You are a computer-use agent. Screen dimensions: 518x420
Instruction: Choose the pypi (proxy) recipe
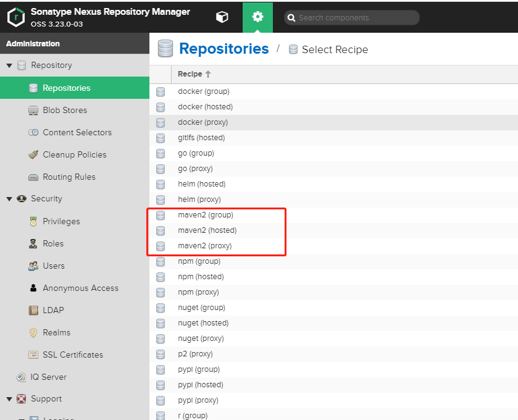pyautogui.click(x=333, y=400)
